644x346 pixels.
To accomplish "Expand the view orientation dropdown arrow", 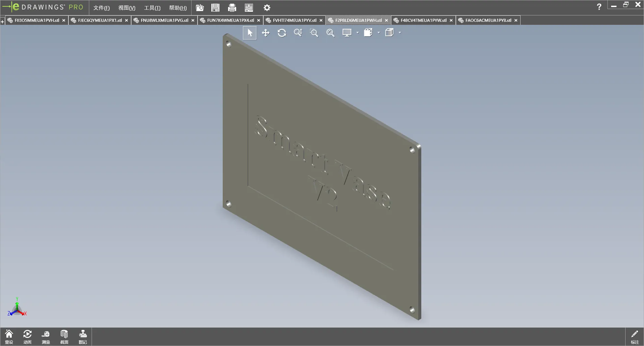I will (x=379, y=33).
